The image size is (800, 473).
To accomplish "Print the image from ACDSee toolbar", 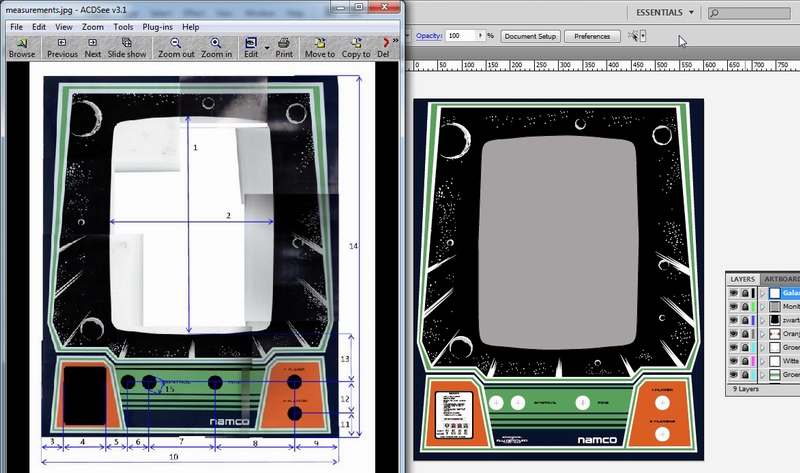I will click(284, 47).
